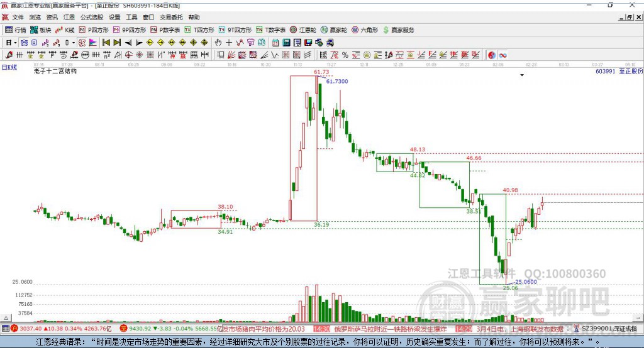This screenshot has width=644, height=348.
Task: Click the news ticker about 铁路桥梁发生爆炸
Action: 391,329
